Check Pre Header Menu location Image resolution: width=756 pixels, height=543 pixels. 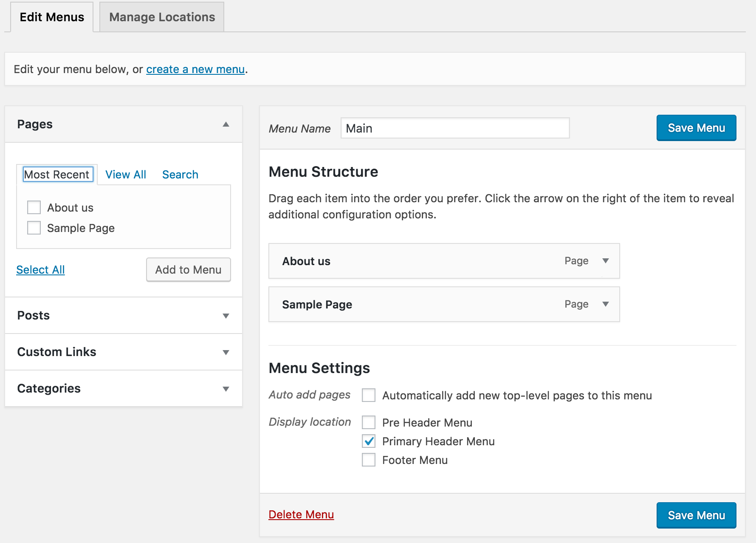point(369,423)
